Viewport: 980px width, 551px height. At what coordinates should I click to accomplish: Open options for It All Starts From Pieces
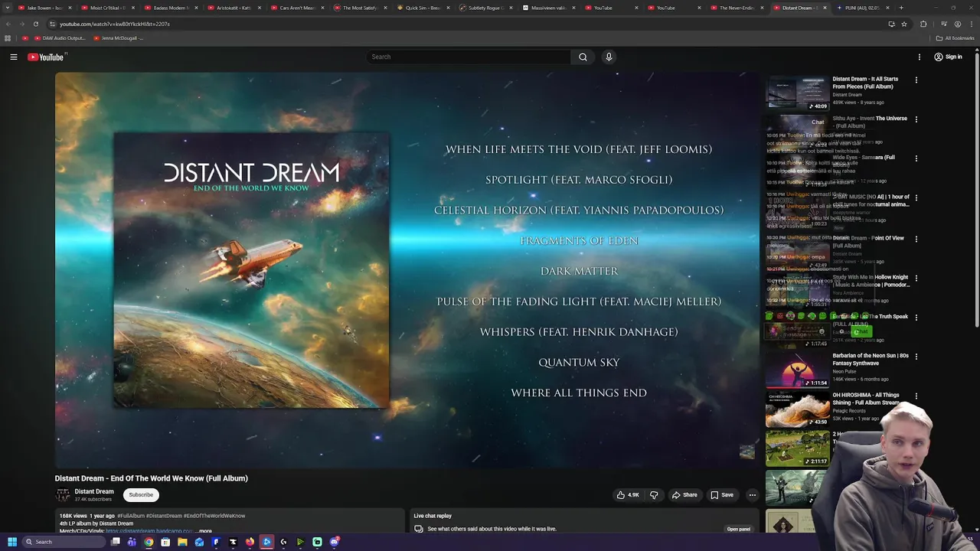tap(916, 80)
